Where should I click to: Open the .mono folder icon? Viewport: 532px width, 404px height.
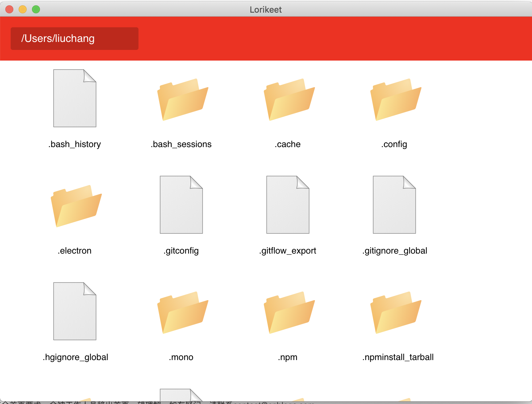click(183, 312)
